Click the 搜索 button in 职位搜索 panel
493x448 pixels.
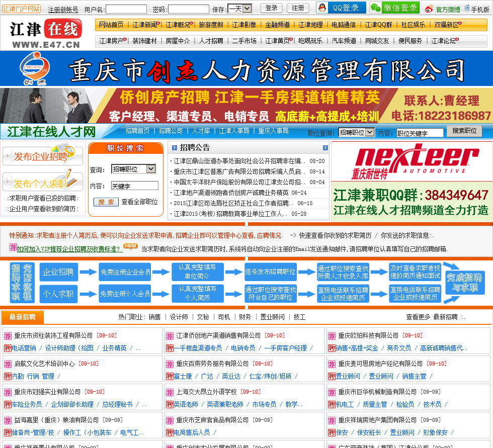pos(106,202)
